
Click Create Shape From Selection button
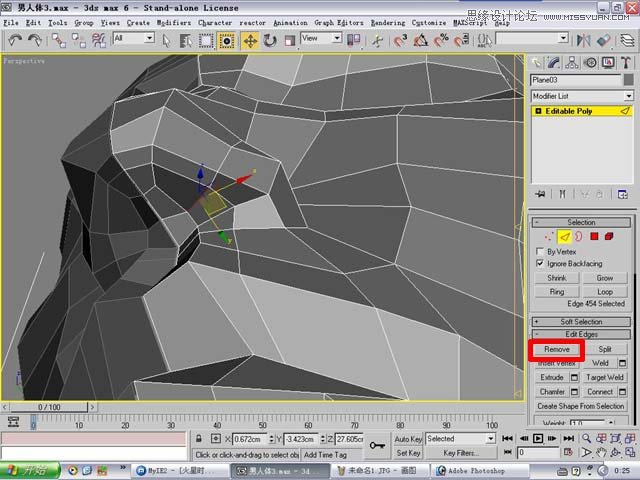pyautogui.click(x=581, y=406)
